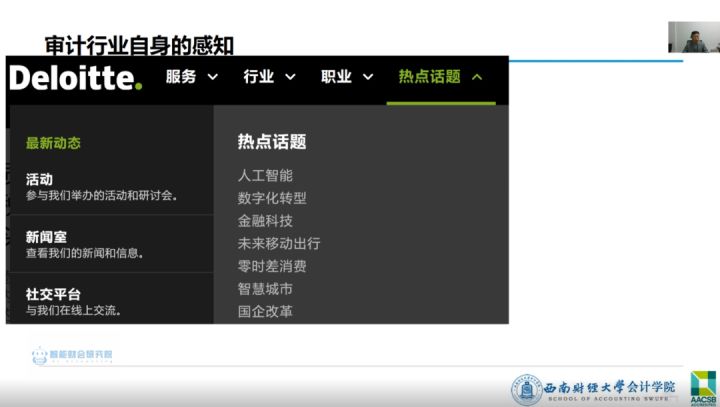This screenshot has height=407, width=720.
Task: Open the 国企改革 topic
Action: (x=265, y=311)
